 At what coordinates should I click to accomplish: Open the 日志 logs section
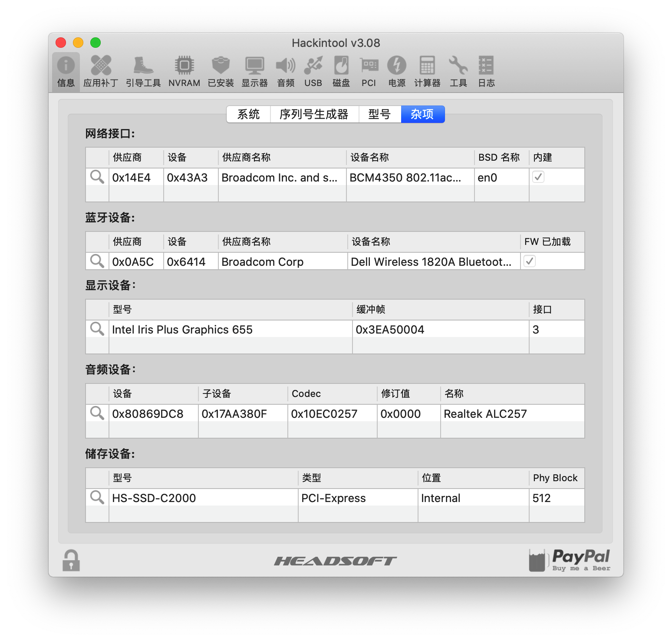point(486,72)
